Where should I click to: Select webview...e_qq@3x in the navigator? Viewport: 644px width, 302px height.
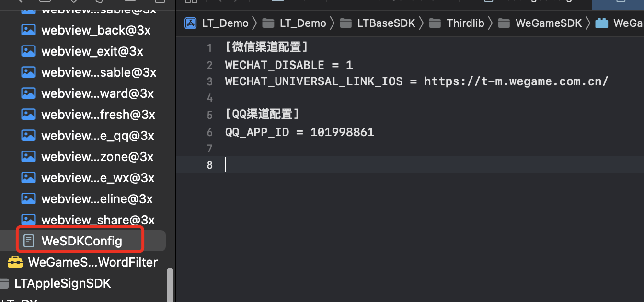click(98, 136)
